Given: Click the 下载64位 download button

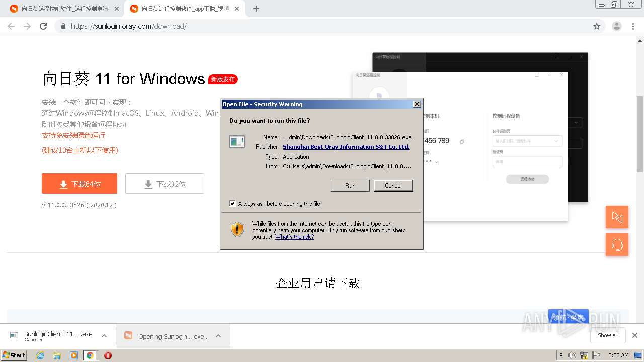Looking at the screenshot, I should [79, 184].
